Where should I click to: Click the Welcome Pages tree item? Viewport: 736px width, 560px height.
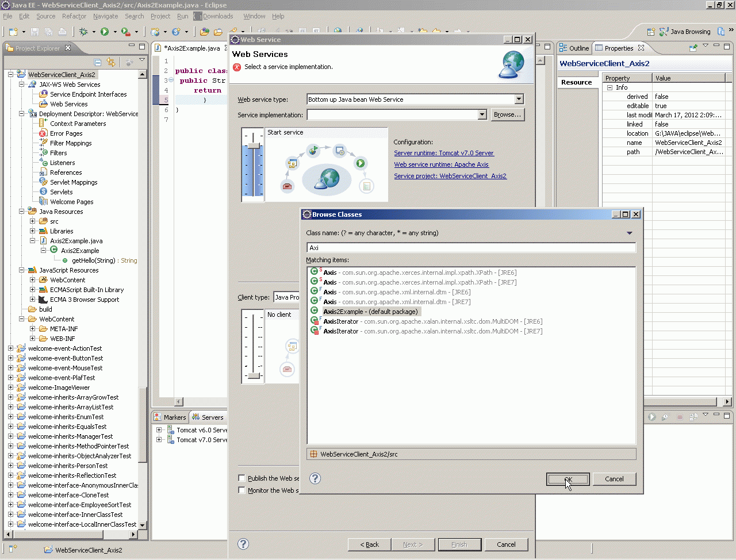coord(72,202)
